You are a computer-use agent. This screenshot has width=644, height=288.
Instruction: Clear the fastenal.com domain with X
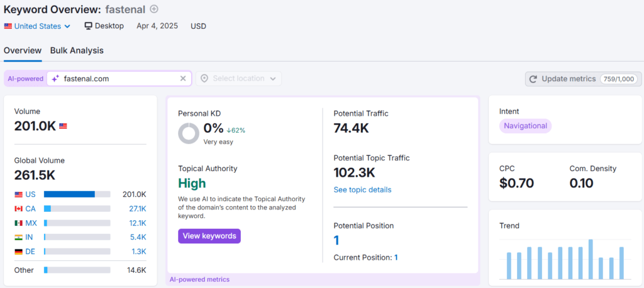183,79
